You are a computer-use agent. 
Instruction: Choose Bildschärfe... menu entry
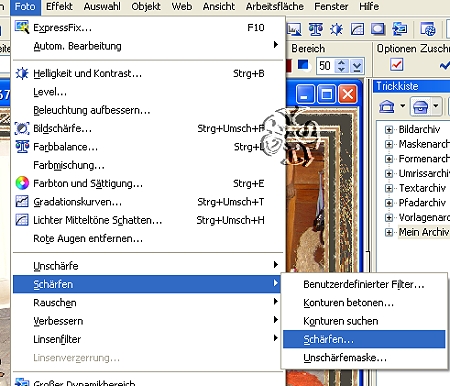point(148,128)
